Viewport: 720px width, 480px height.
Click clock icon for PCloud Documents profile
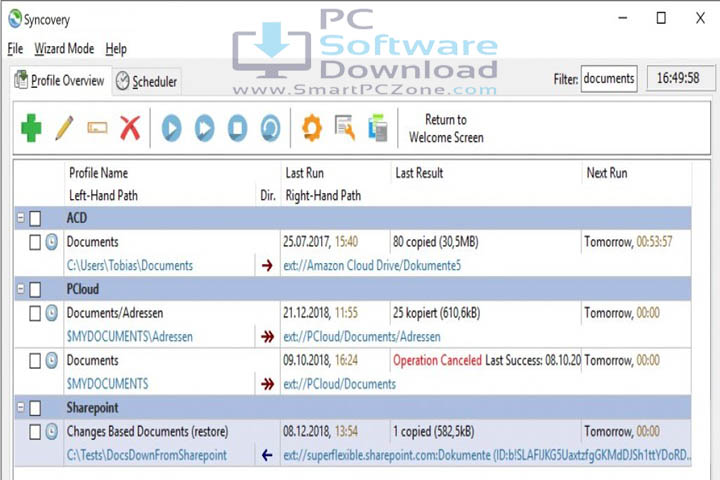click(x=51, y=361)
